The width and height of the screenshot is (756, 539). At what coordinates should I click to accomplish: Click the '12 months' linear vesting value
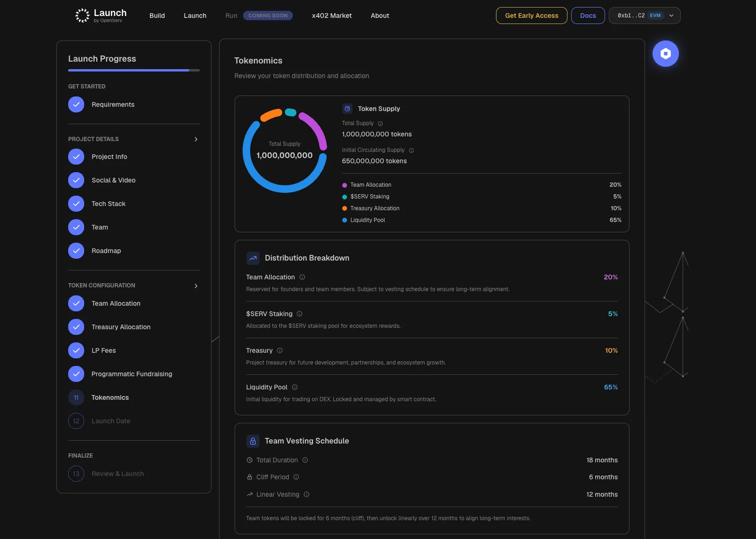602,494
